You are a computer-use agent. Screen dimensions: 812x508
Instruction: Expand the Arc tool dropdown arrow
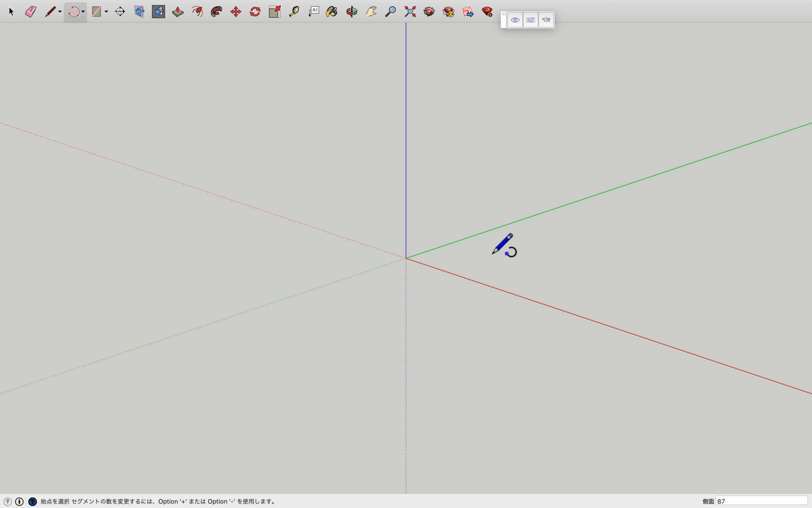(x=83, y=12)
